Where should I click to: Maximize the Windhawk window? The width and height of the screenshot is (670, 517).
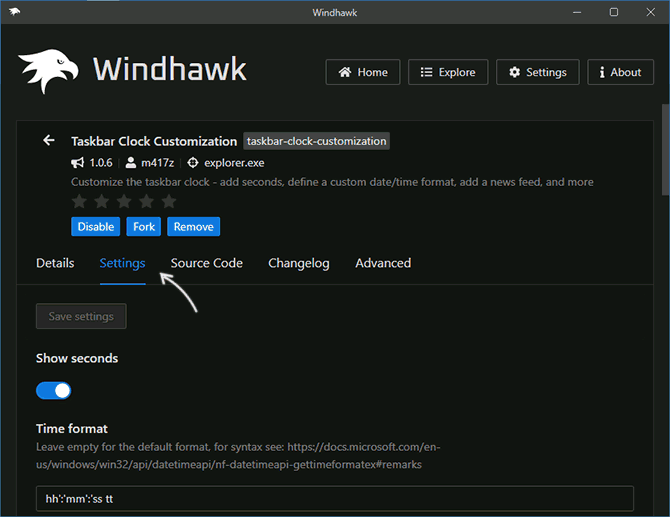point(614,12)
